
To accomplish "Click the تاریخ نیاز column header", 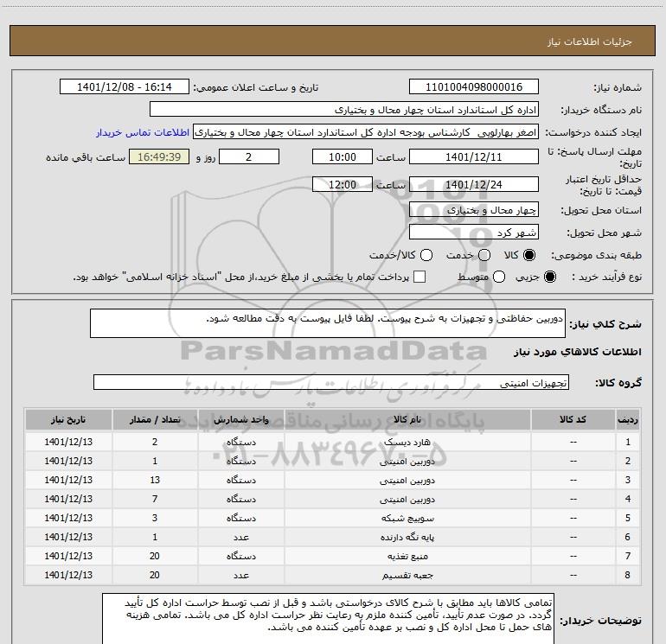I will [68, 420].
